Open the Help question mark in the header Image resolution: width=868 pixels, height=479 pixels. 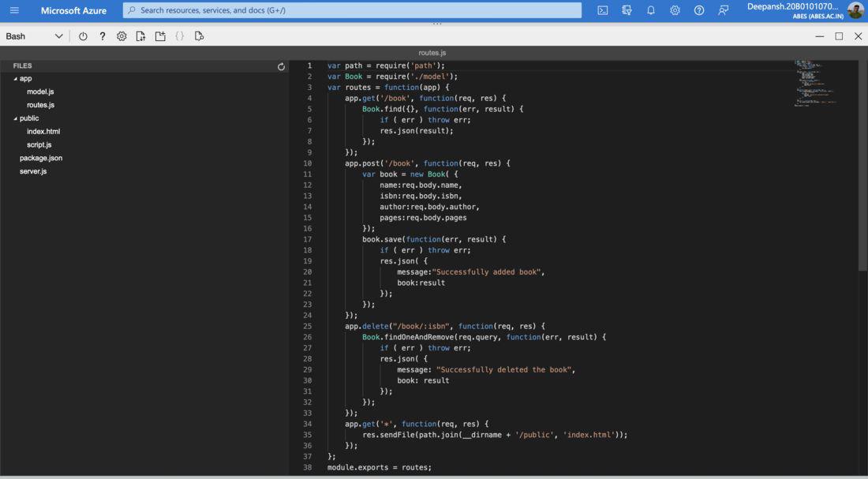(699, 10)
